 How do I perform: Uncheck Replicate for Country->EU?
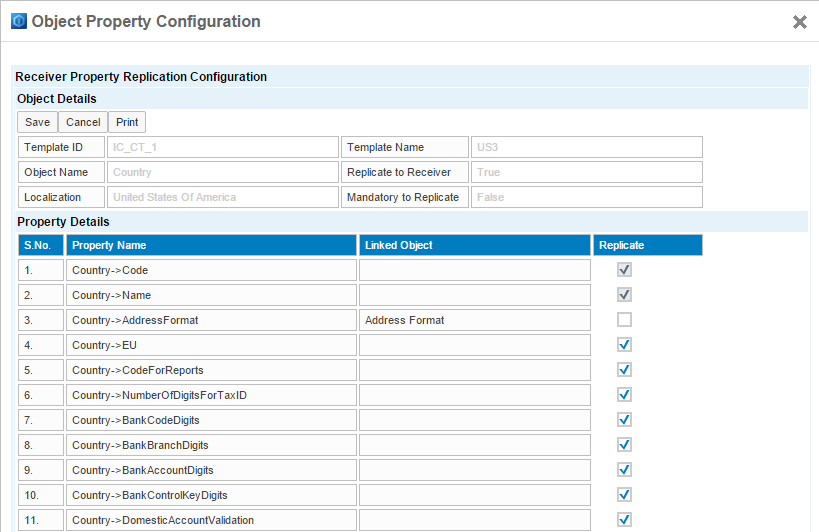click(x=624, y=345)
